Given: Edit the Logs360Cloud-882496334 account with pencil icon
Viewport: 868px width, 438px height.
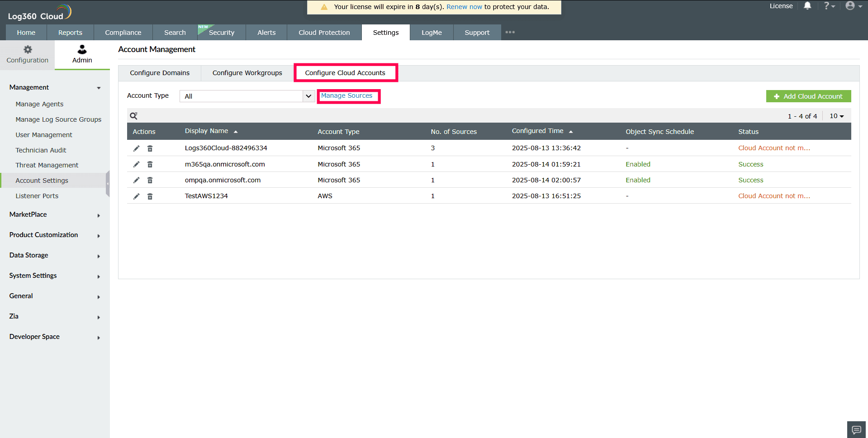Looking at the screenshot, I should [x=136, y=148].
